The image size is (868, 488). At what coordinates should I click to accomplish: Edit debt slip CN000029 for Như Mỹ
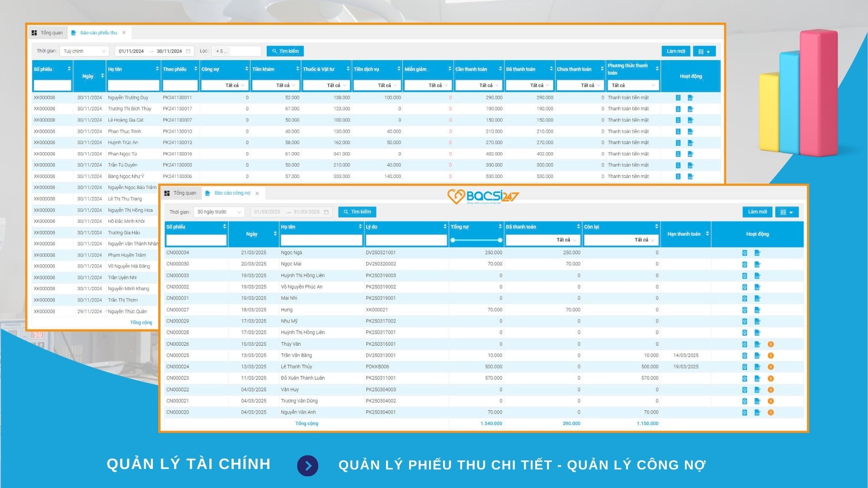point(758,321)
